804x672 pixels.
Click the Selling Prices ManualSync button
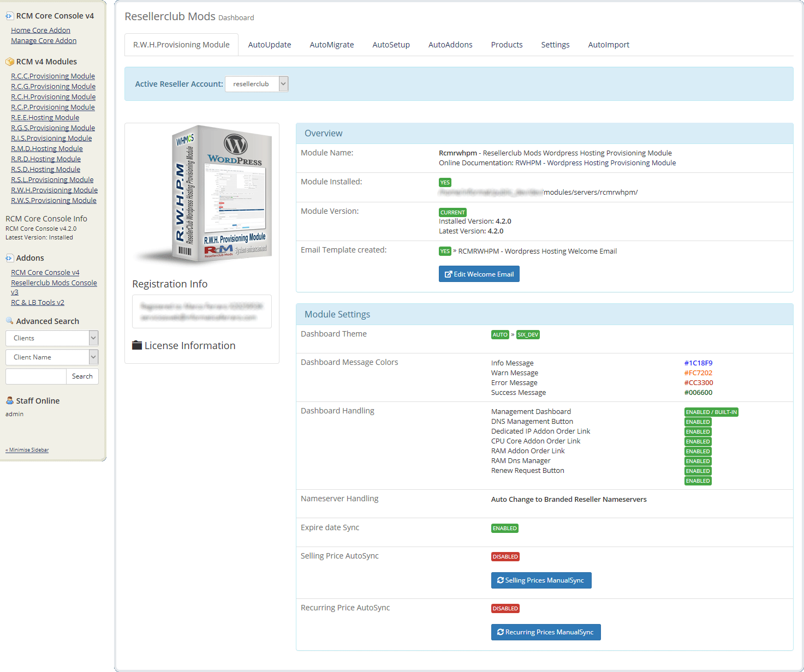541,580
